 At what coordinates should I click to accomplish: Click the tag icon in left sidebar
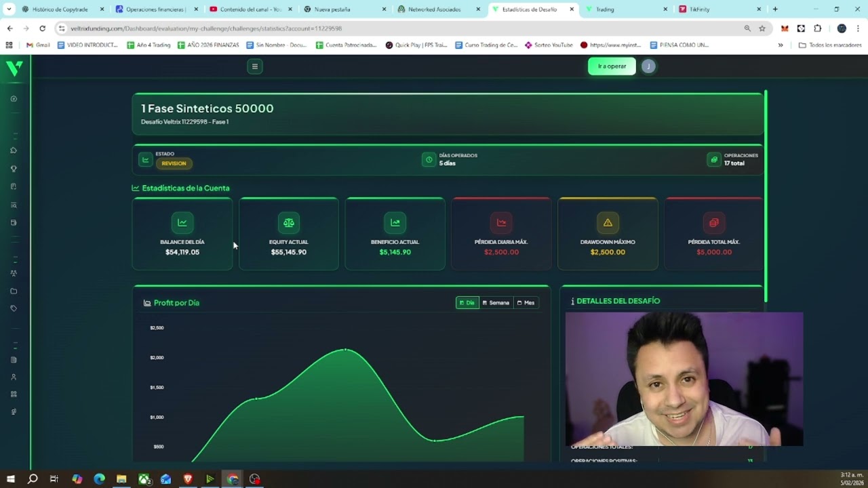(x=14, y=308)
